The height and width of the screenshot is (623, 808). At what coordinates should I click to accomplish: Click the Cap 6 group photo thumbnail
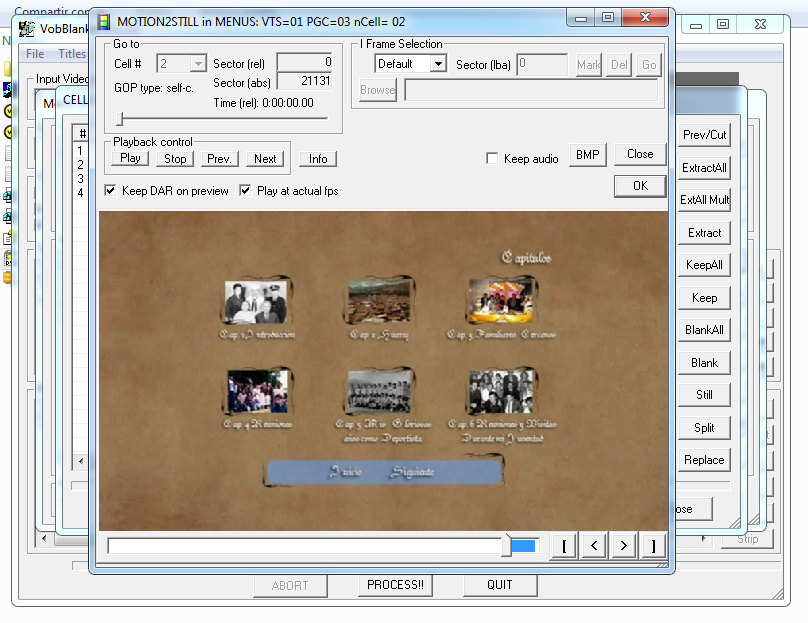[501, 392]
